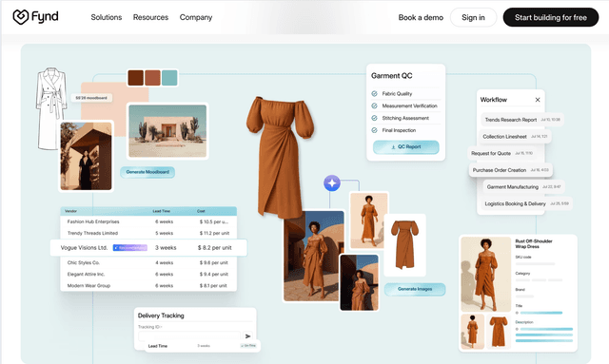
Task: Select the Request for Quote workflow item
Action: 501,153
